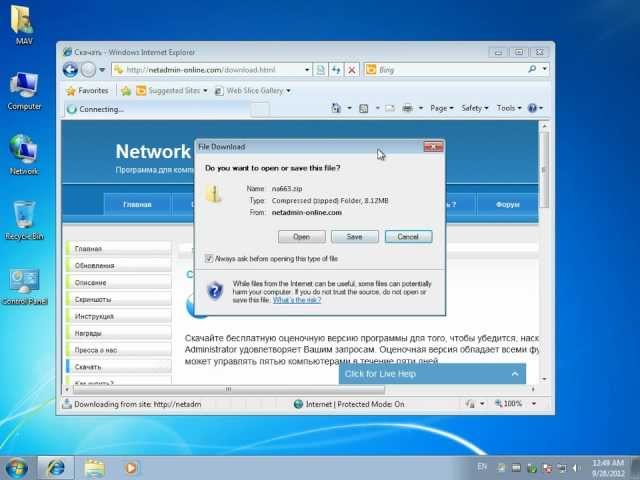Image resolution: width=640 pixels, height=480 pixels.
Task: Select Награды in the left sidebar
Action: (x=118, y=333)
